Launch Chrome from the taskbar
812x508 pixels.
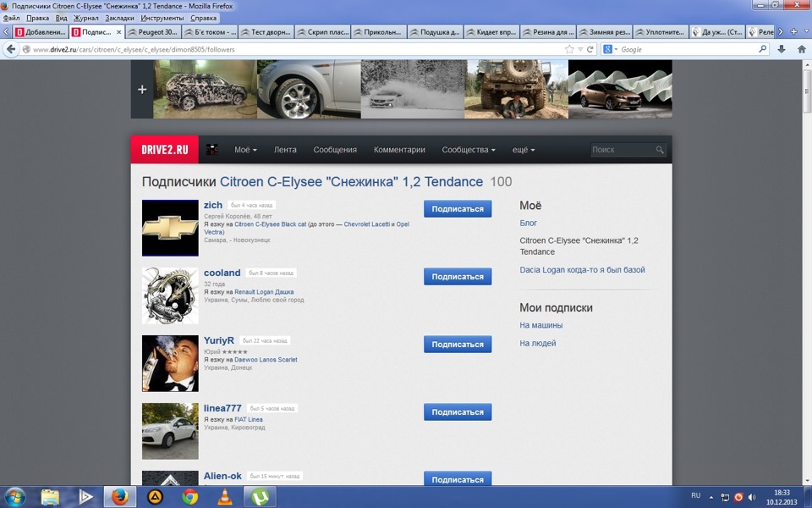tap(190, 497)
